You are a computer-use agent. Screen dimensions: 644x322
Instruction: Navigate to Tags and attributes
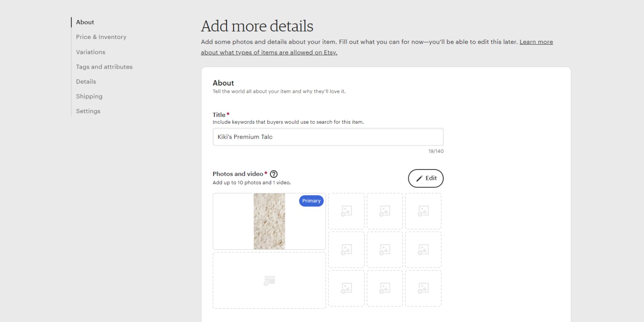pyautogui.click(x=104, y=67)
